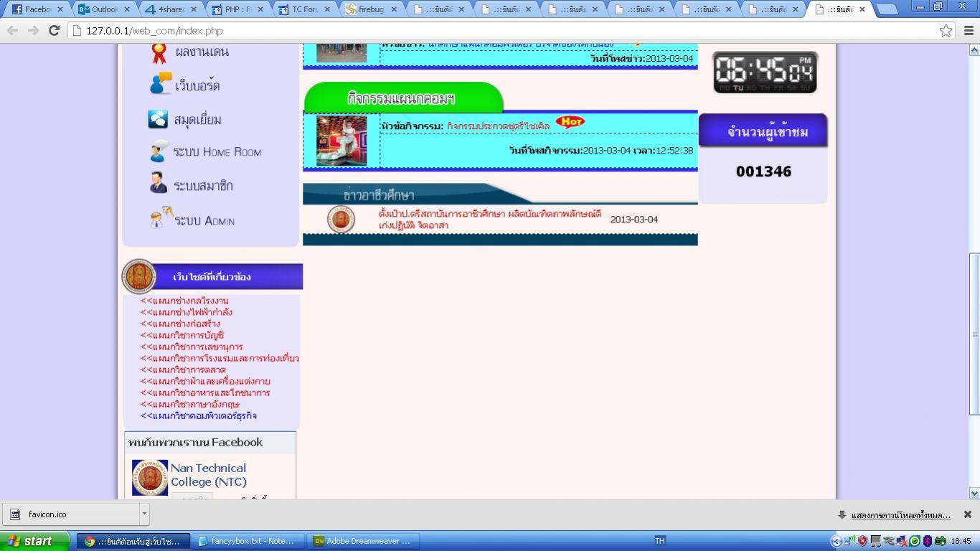Bookmark this page with the star icon
The height and width of the screenshot is (551, 980).
(x=946, y=31)
